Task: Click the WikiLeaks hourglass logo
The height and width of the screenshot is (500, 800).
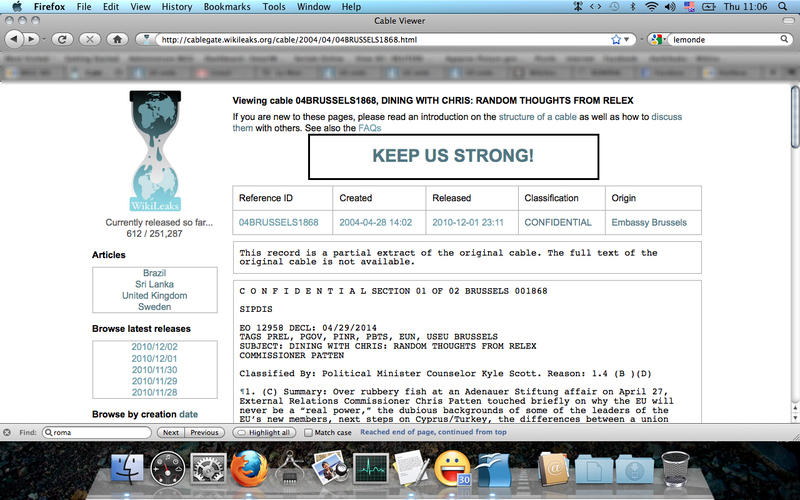Action: click(x=155, y=151)
